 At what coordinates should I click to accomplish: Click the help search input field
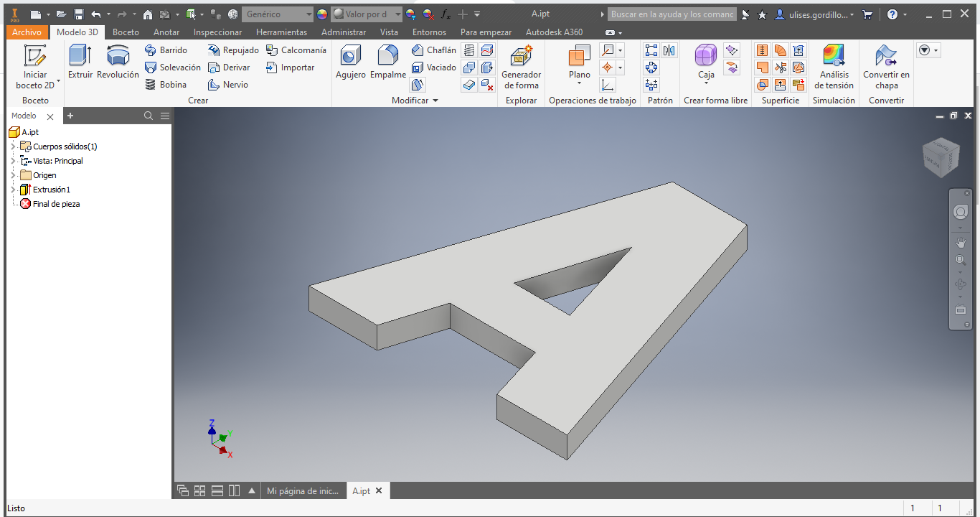672,14
